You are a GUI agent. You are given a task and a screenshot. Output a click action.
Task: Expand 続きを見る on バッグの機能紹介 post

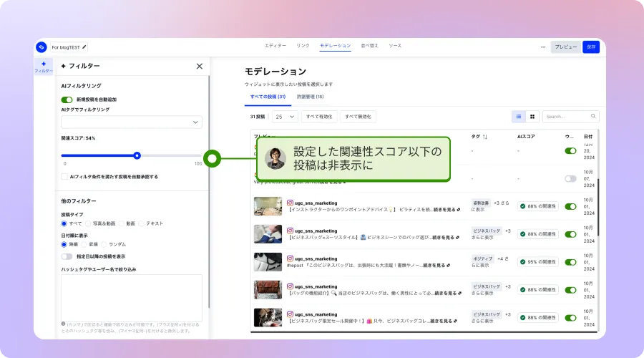coord(448,293)
